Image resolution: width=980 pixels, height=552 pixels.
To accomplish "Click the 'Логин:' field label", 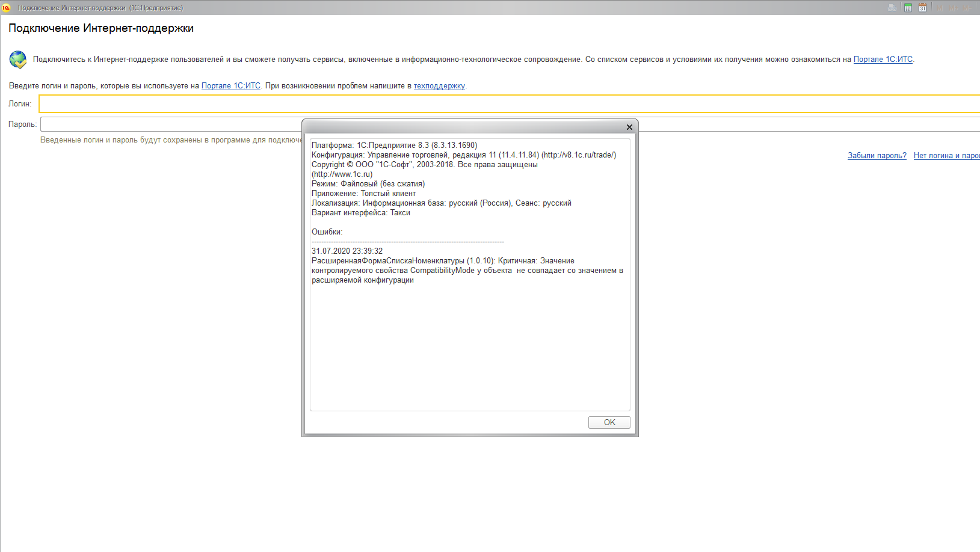I will click(x=20, y=104).
